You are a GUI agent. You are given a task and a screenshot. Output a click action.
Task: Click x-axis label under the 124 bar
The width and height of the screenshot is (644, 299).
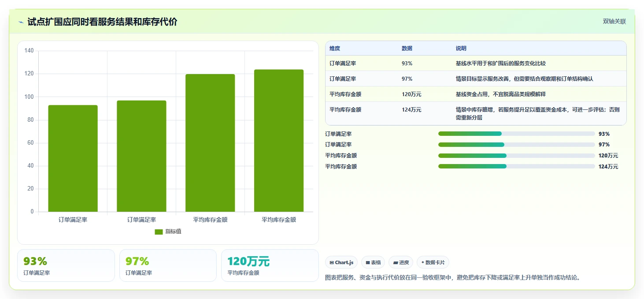pos(279,220)
